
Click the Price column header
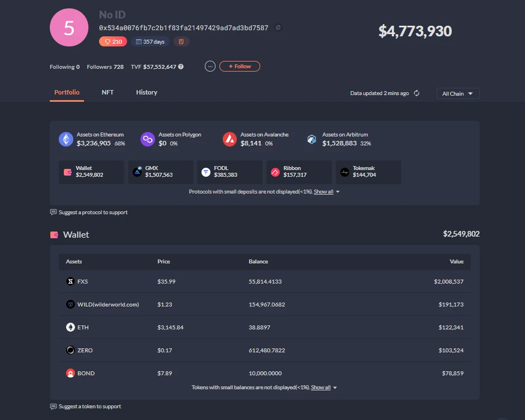[x=164, y=261]
